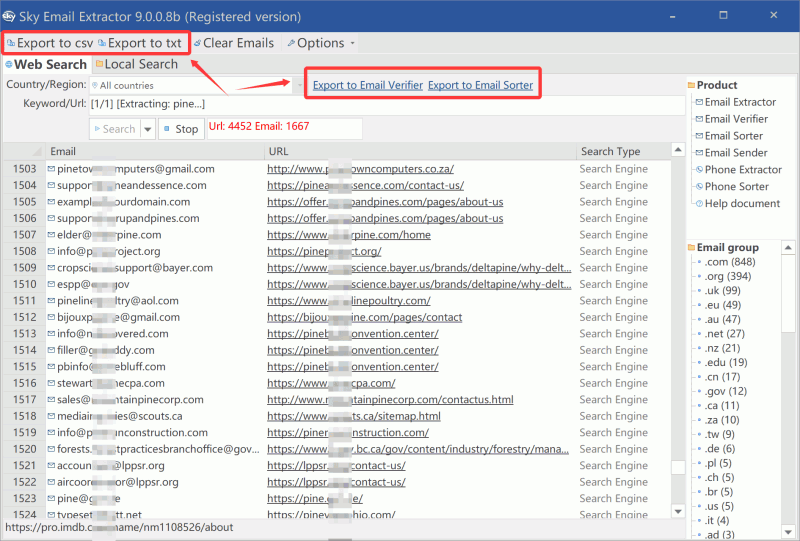
Task: Open bijou pages/contact URL in row 1512
Action: pyautogui.click(x=364, y=317)
